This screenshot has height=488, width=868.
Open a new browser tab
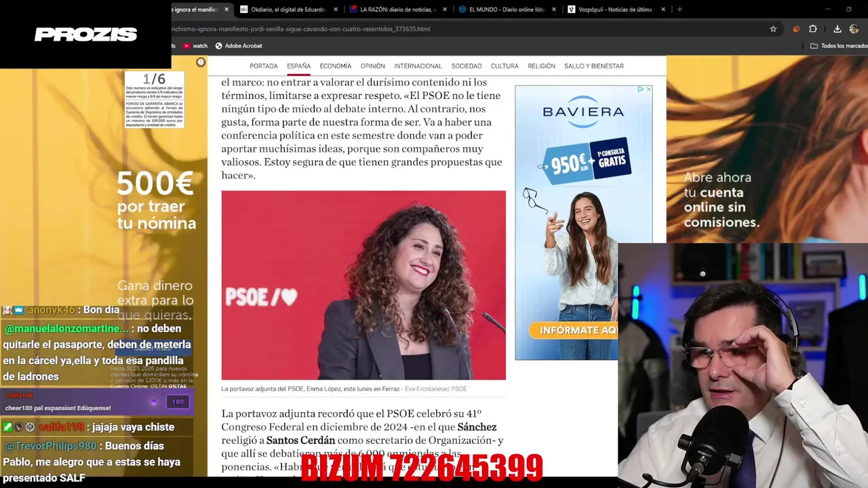679,9
